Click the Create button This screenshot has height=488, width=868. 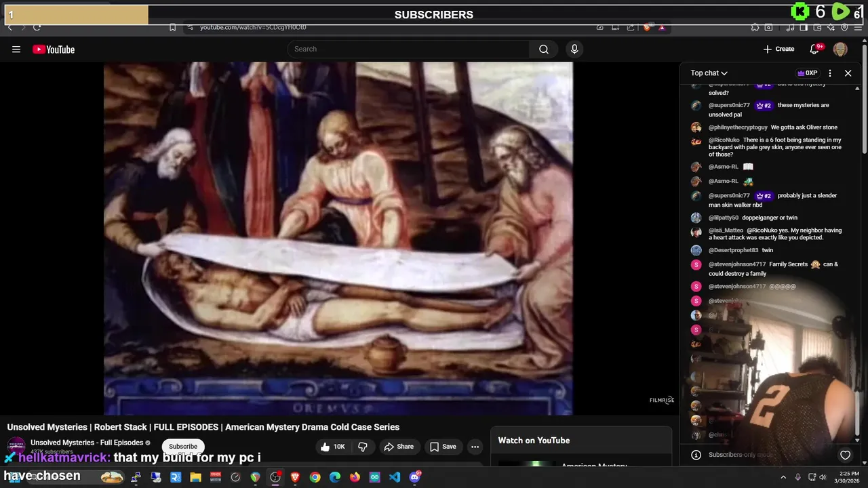click(x=778, y=49)
